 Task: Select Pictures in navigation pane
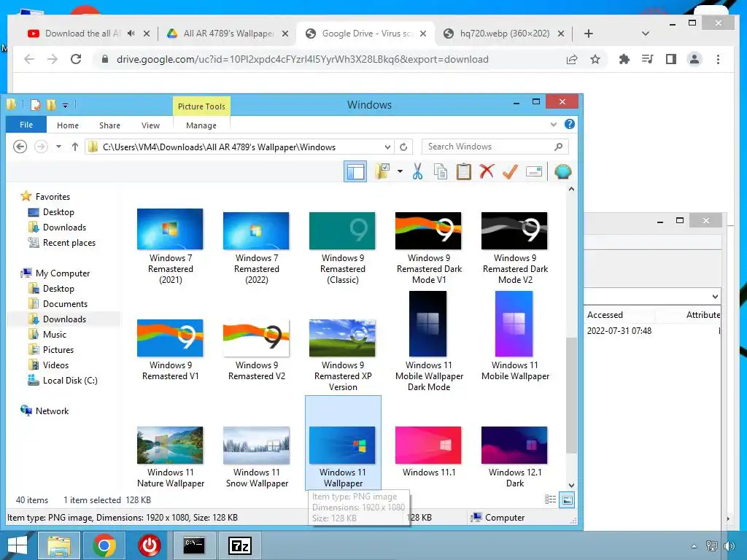pos(58,349)
